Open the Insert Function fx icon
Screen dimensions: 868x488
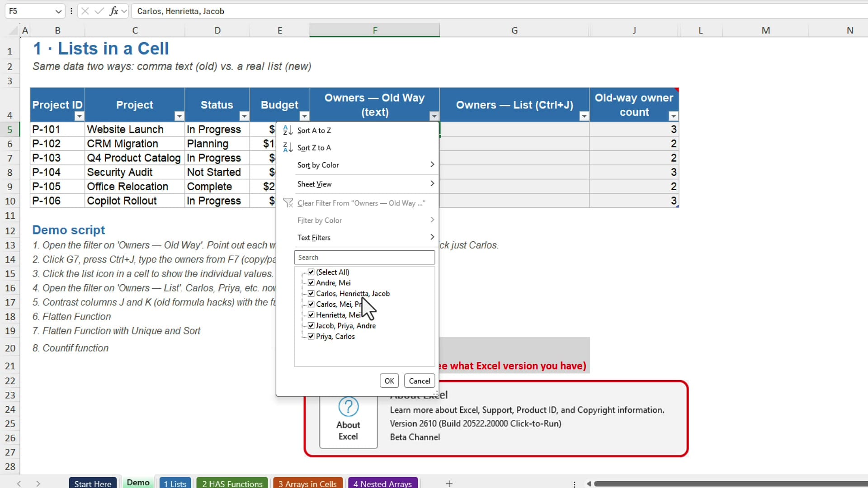(x=114, y=11)
